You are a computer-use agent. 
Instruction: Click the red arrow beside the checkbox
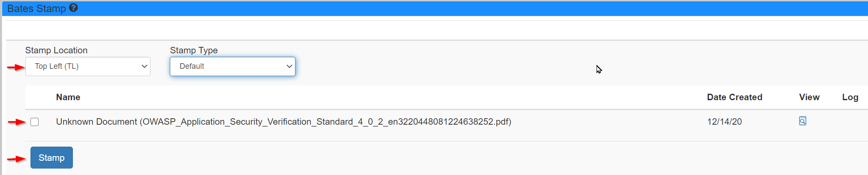pos(17,122)
